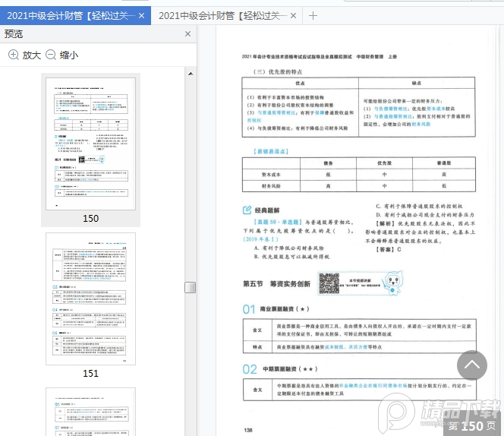Click the 资本成本 table row label
Viewport: 504px width, 436px height.
271,175
